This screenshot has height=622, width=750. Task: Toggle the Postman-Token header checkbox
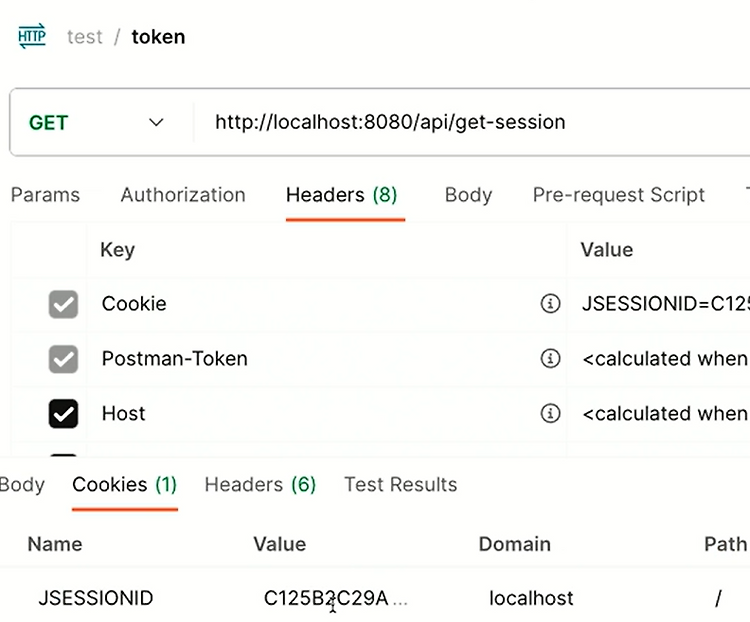point(63,359)
